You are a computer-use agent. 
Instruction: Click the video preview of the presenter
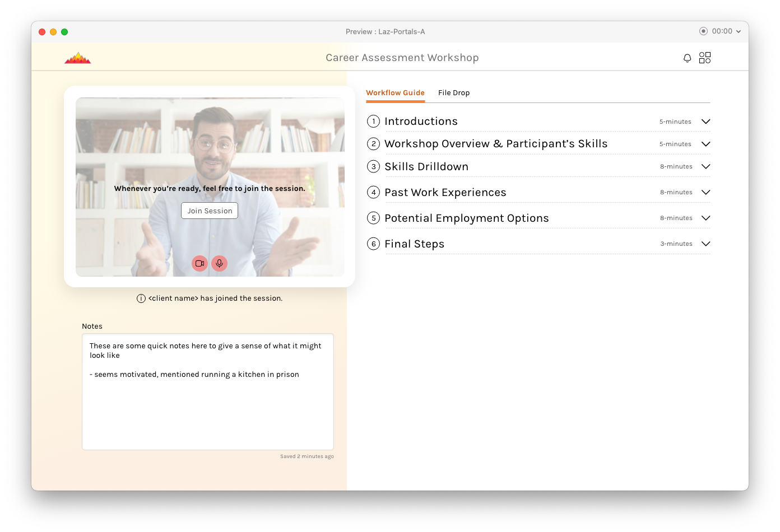[x=210, y=187]
